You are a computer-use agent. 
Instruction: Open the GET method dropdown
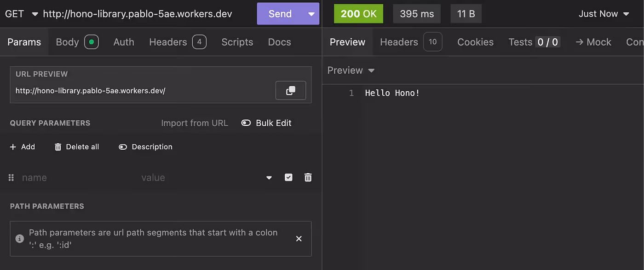point(22,14)
